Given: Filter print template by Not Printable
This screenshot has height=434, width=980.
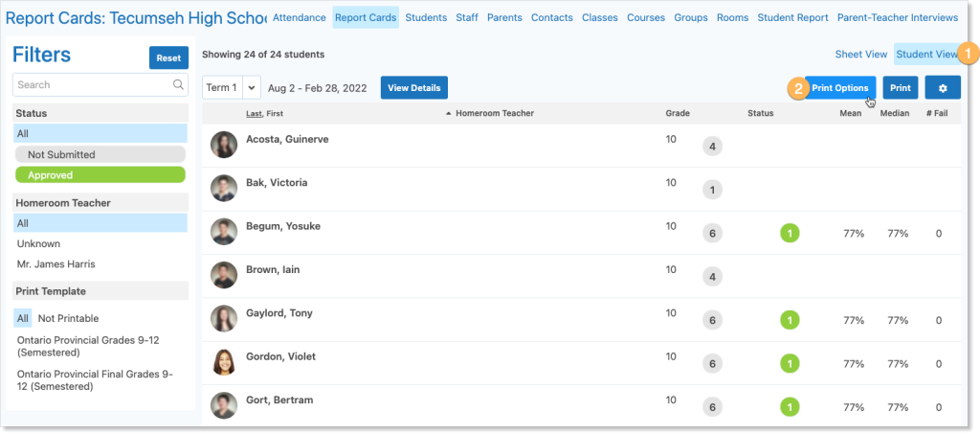Looking at the screenshot, I should [68, 318].
